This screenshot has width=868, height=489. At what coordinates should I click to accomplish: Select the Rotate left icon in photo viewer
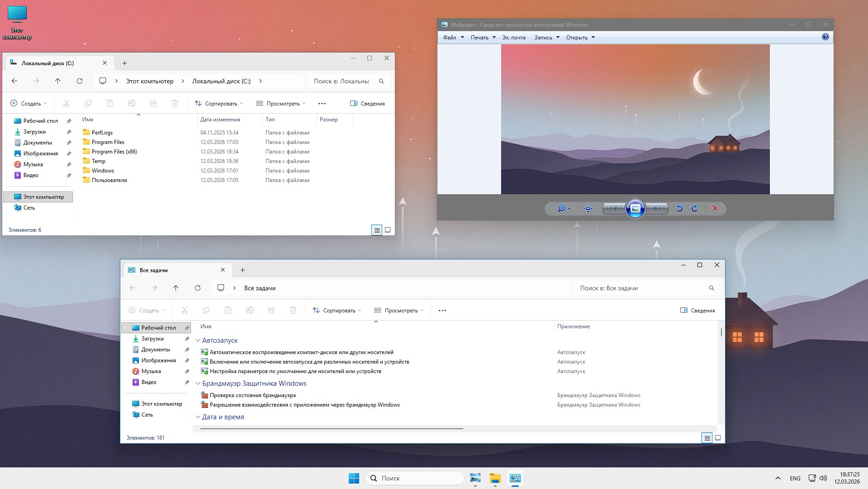point(679,209)
